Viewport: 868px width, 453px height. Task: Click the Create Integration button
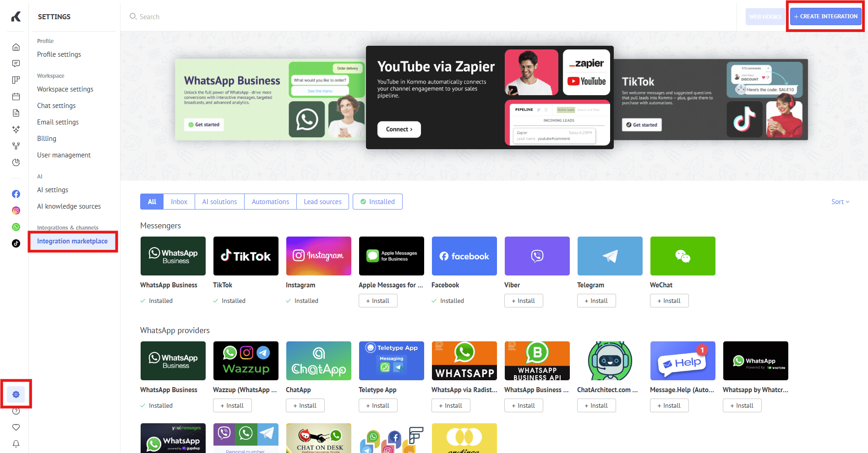(825, 16)
